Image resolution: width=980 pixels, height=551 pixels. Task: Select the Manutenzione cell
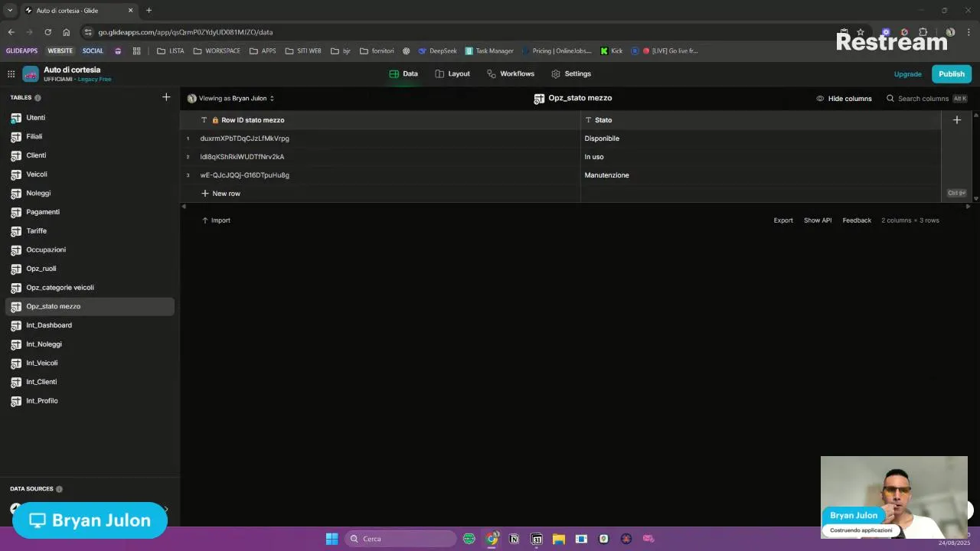pos(760,175)
